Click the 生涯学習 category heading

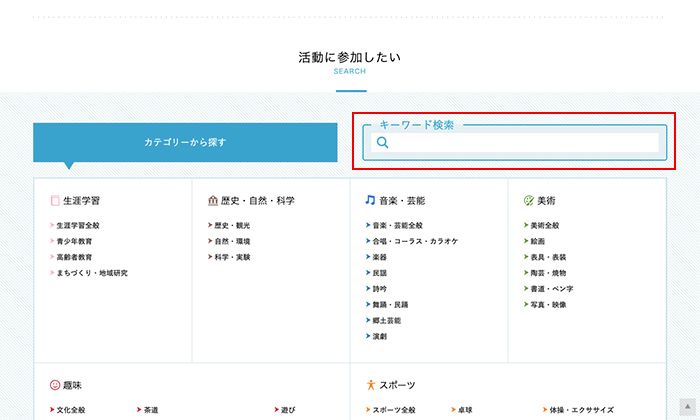(x=81, y=201)
